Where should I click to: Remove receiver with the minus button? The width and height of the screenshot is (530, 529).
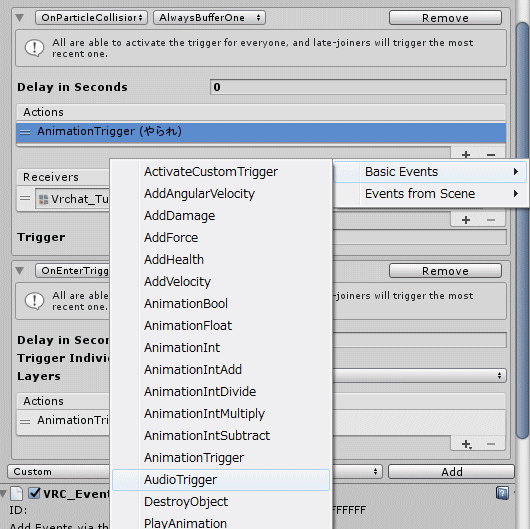click(x=491, y=220)
